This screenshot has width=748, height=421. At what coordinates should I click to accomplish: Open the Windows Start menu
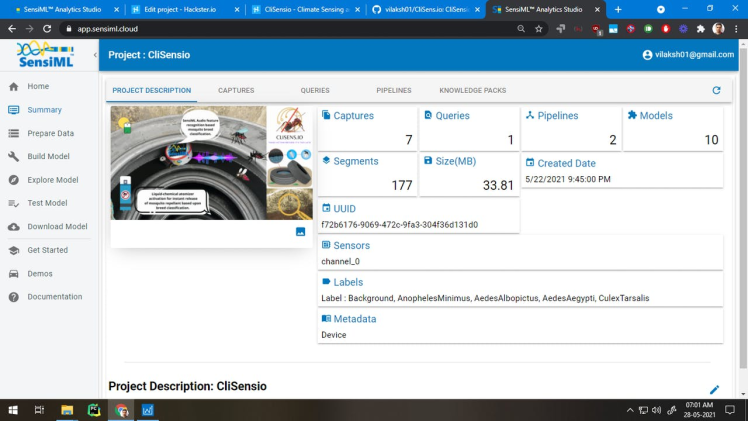13,410
